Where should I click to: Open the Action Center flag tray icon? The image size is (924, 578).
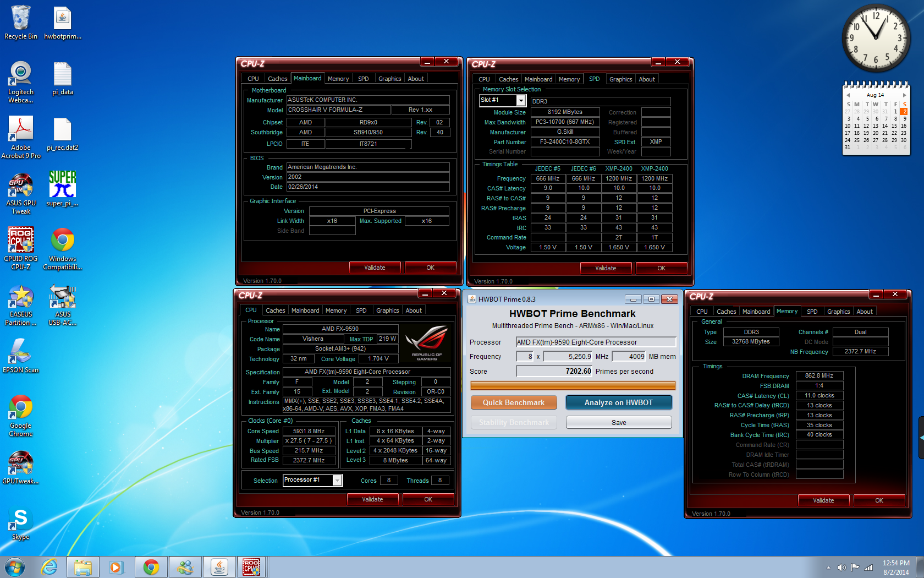click(x=855, y=568)
